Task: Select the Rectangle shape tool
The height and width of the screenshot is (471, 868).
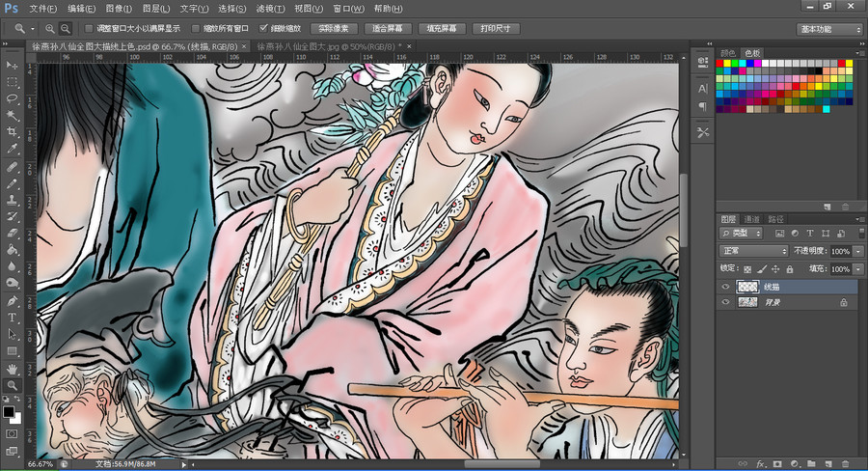Action: (x=12, y=350)
